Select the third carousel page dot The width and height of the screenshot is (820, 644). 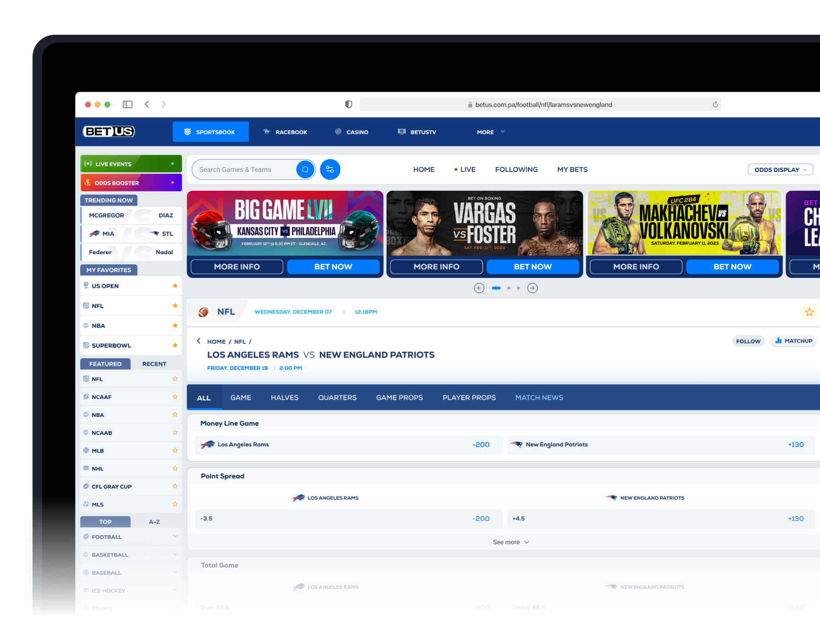(518, 288)
